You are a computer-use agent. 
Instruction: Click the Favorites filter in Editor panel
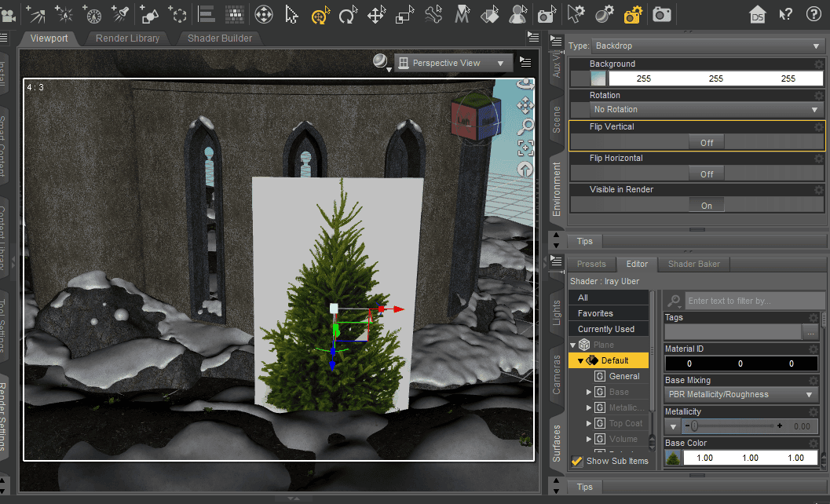click(609, 312)
